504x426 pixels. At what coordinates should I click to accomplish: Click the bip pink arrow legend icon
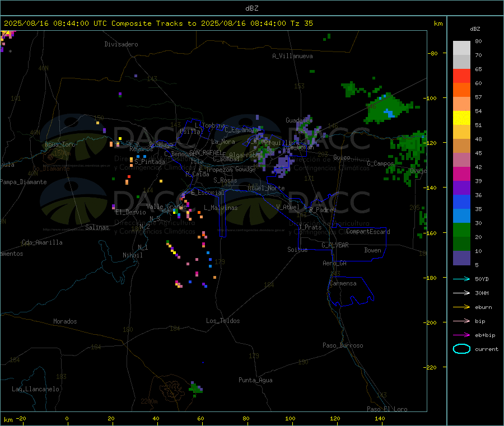click(x=461, y=321)
